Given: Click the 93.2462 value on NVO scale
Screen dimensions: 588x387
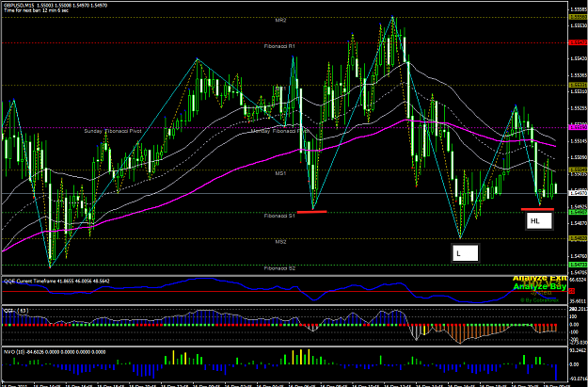Looking at the screenshot, I should (x=579, y=350).
